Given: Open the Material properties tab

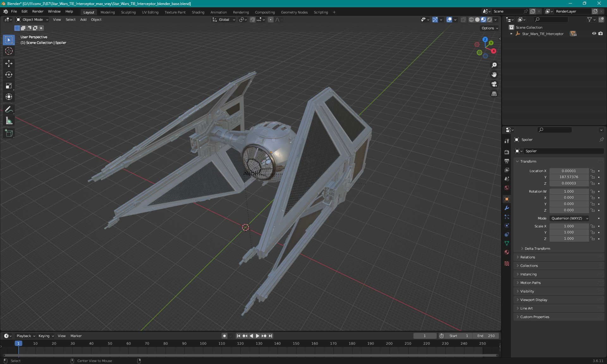Looking at the screenshot, I should (x=507, y=252).
